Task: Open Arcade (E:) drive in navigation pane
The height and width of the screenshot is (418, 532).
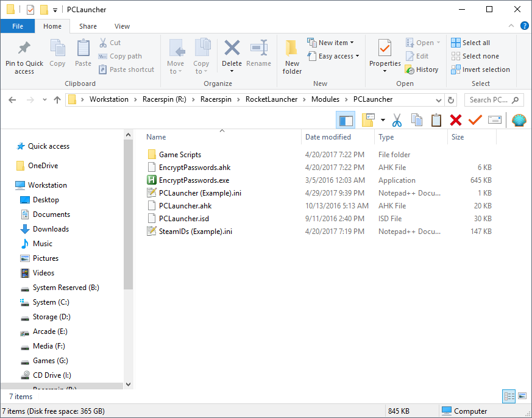Action: 50,331
